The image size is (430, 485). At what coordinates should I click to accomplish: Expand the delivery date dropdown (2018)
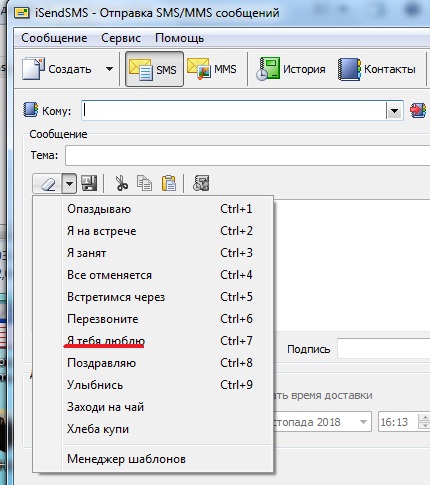pos(363,422)
